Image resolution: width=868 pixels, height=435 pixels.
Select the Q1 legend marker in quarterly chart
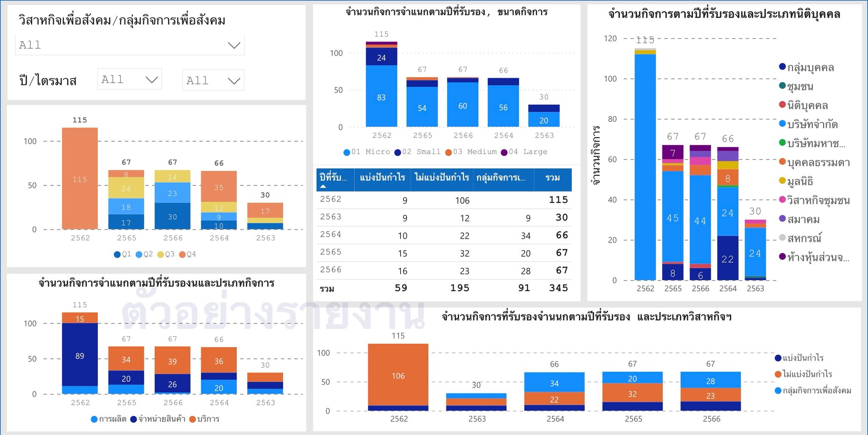(x=117, y=254)
